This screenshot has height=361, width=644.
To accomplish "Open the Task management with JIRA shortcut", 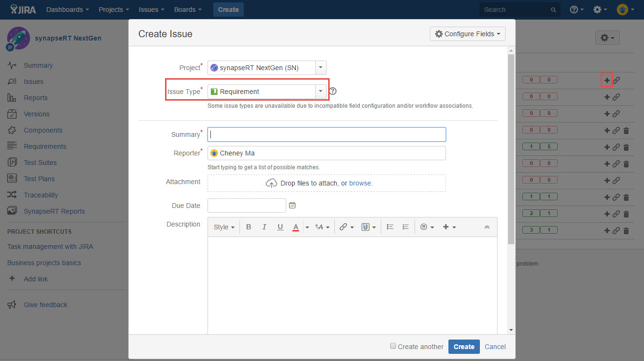I will (x=50, y=247).
